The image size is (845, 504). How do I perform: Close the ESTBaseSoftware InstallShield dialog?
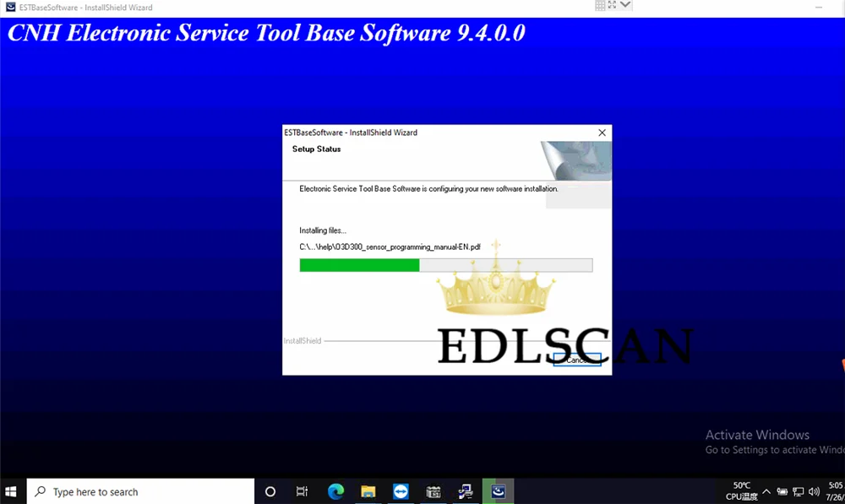tap(602, 133)
